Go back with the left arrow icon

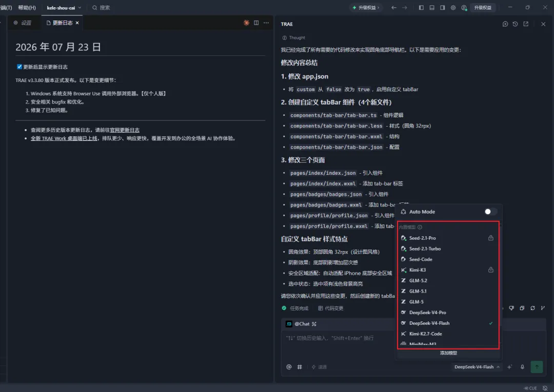tap(393, 7)
